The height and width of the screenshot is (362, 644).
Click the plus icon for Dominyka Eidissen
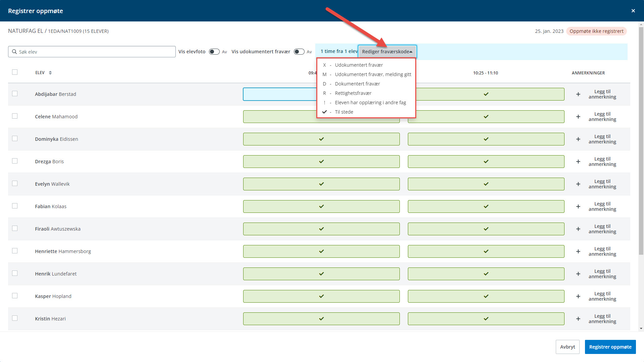[578, 139]
